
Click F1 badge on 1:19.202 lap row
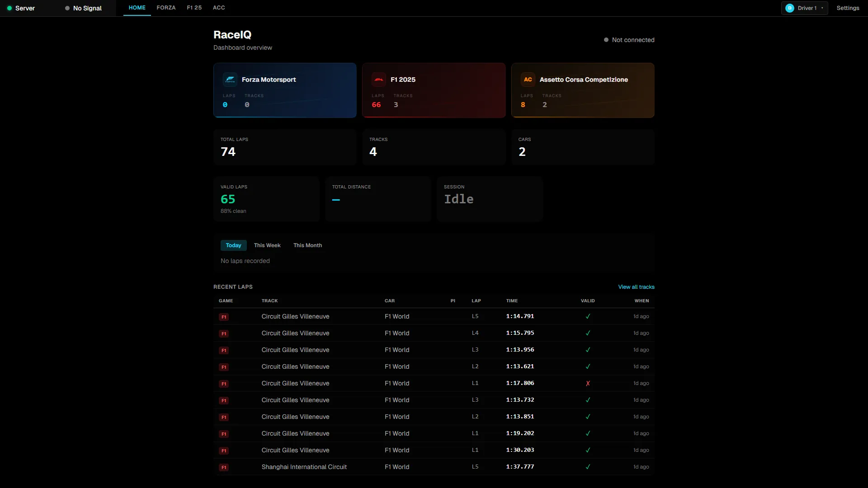[224, 434]
